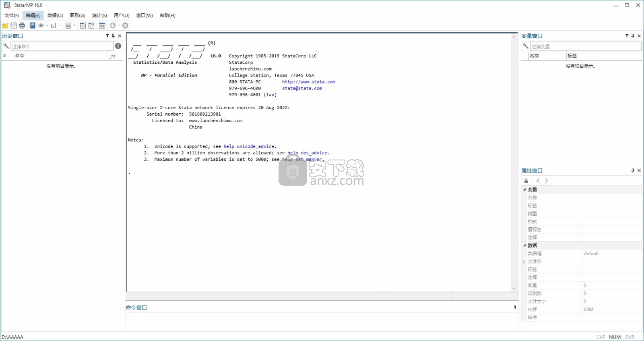Click filter icon in 历史窗口 header
Viewport: 644px width, 341px height.
[107, 36]
